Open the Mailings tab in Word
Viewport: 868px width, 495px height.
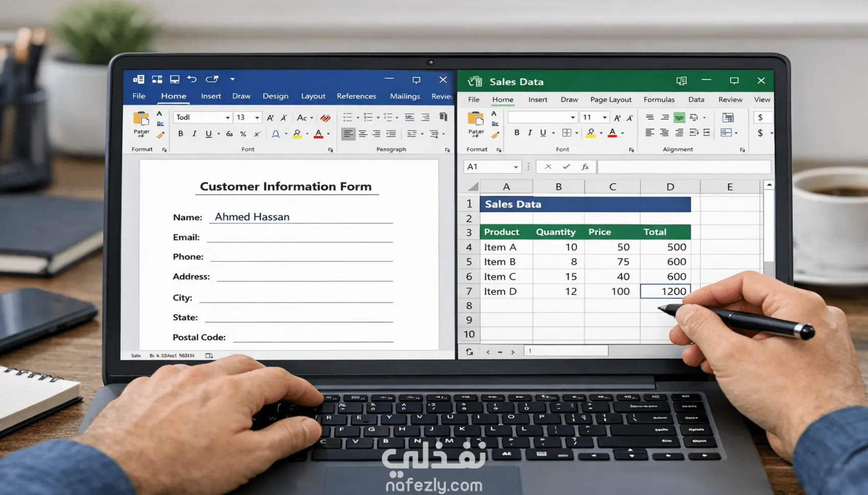click(x=405, y=96)
